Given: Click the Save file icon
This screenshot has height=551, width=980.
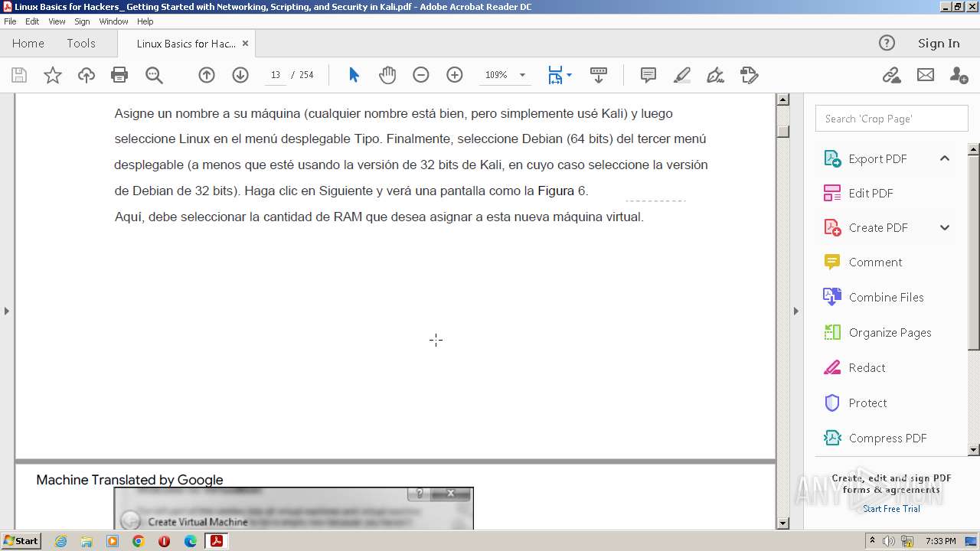Looking at the screenshot, I should pyautogui.click(x=19, y=75).
